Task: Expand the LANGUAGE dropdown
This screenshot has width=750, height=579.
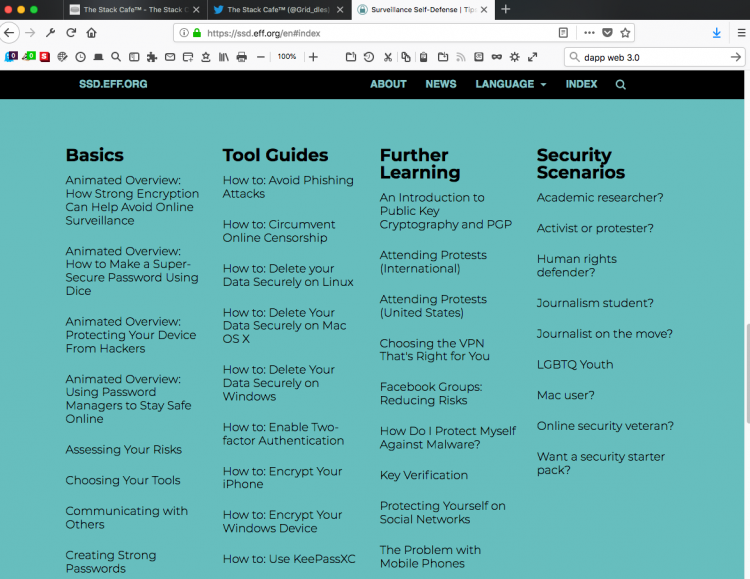Action: [x=510, y=84]
